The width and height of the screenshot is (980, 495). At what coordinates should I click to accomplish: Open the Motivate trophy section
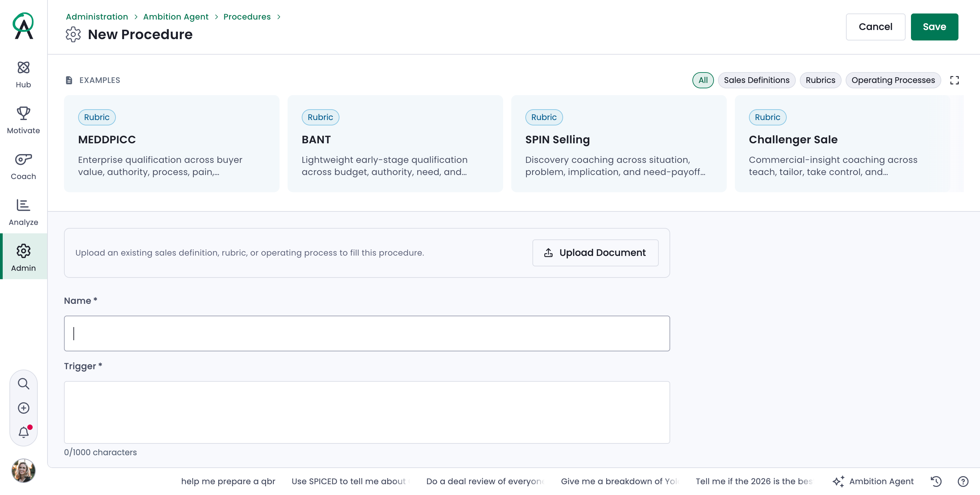pos(23,120)
